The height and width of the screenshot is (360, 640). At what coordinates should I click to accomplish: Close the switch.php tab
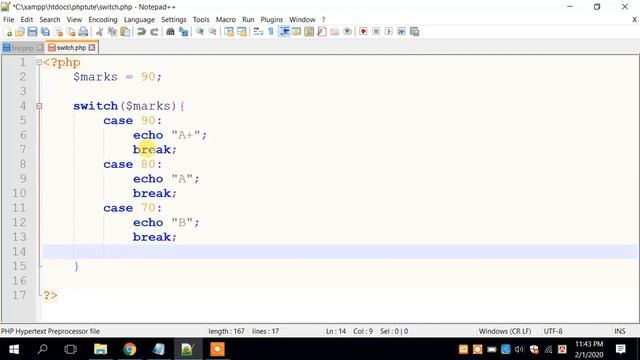92,48
